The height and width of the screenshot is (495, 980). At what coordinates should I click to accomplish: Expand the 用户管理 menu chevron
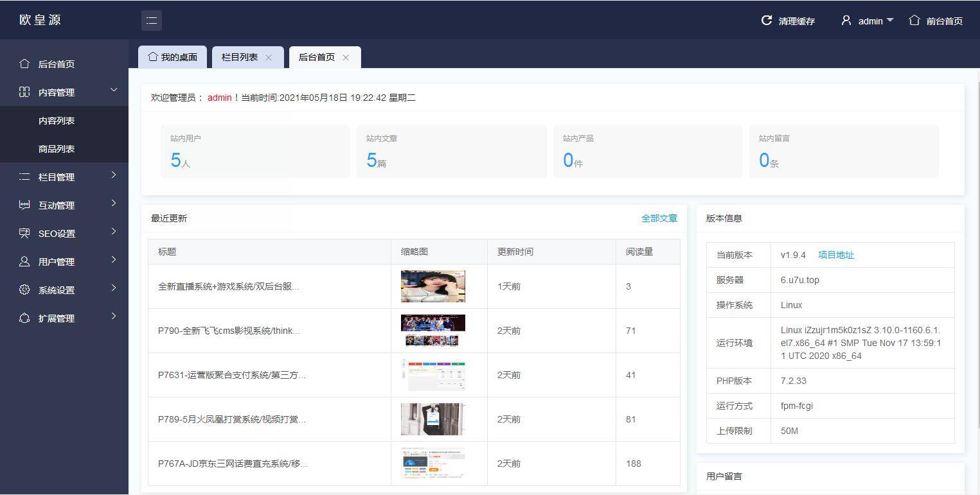114,261
